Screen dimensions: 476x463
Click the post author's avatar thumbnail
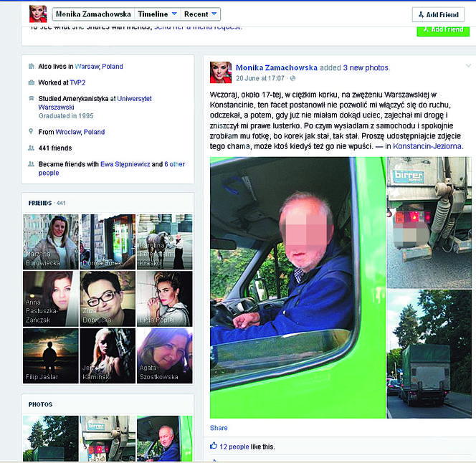click(220, 72)
